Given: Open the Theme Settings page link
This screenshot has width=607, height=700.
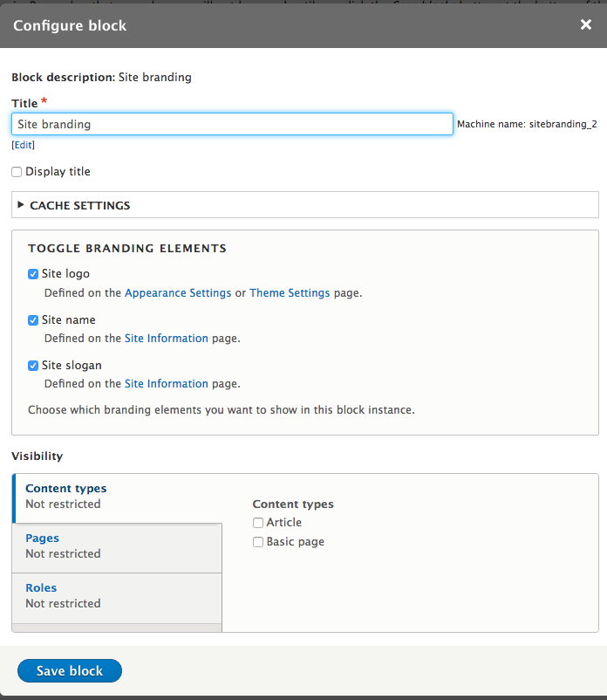Looking at the screenshot, I should pos(290,292).
